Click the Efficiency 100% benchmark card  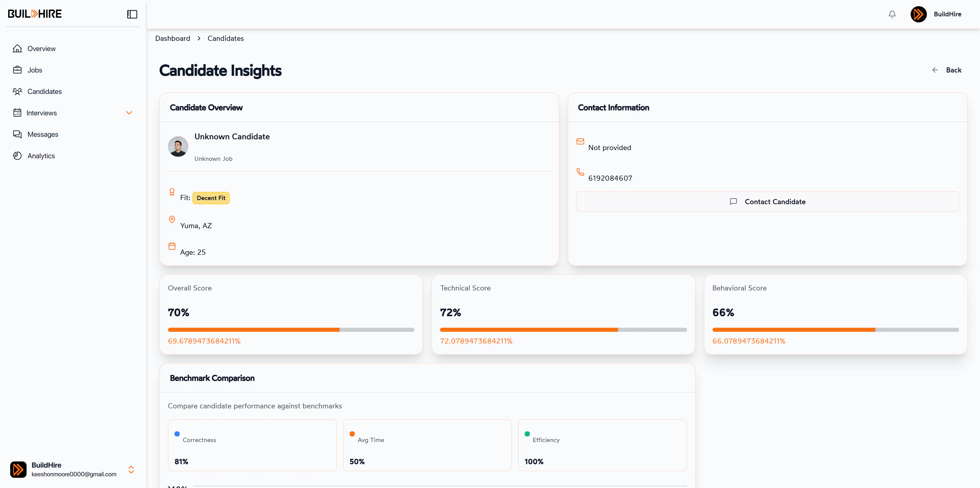602,445
